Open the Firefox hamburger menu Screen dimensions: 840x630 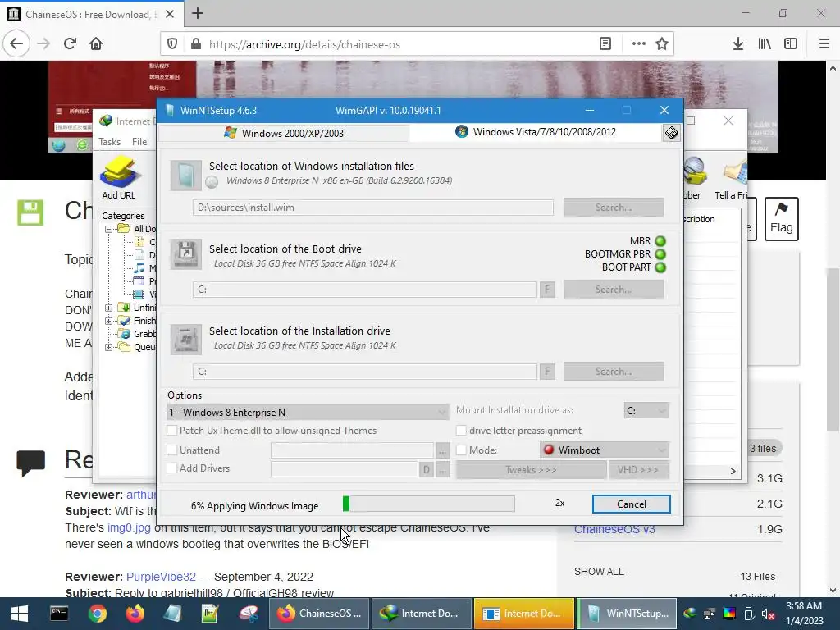[x=824, y=44]
